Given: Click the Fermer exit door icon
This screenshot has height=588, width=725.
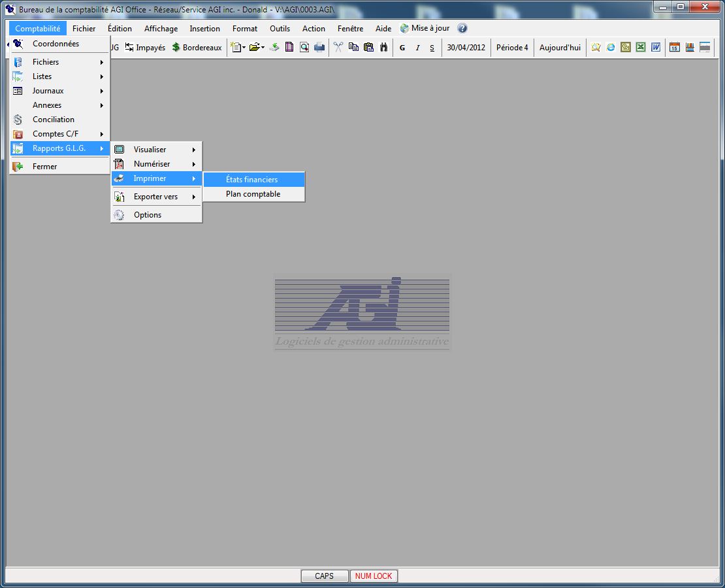Looking at the screenshot, I should pos(18,167).
